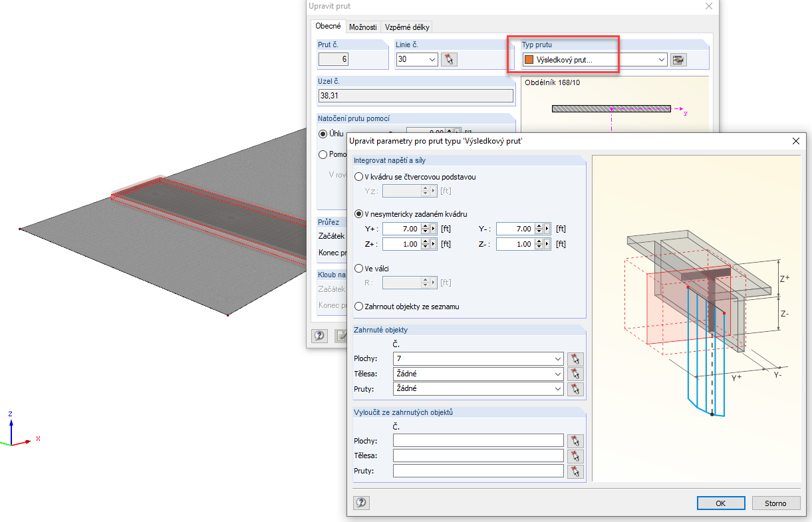
Task: Pick excluded Tělesa graphically
Action: coord(577,456)
